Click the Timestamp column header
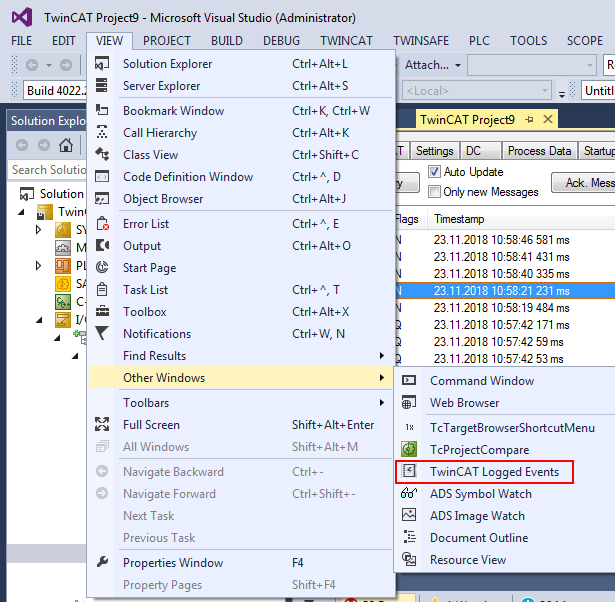615x602 pixels. pyautogui.click(x=459, y=219)
